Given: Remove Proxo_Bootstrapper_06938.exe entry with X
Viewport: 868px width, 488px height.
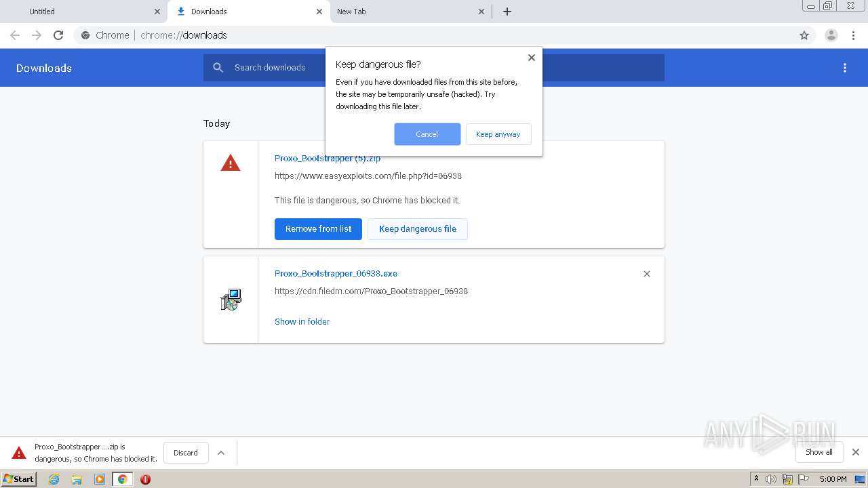Looking at the screenshot, I should tap(647, 274).
